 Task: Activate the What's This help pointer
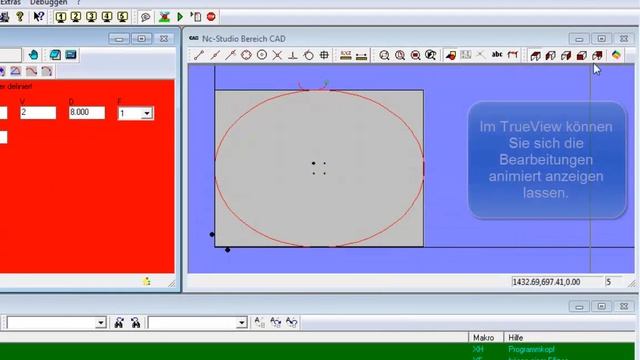point(38,17)
